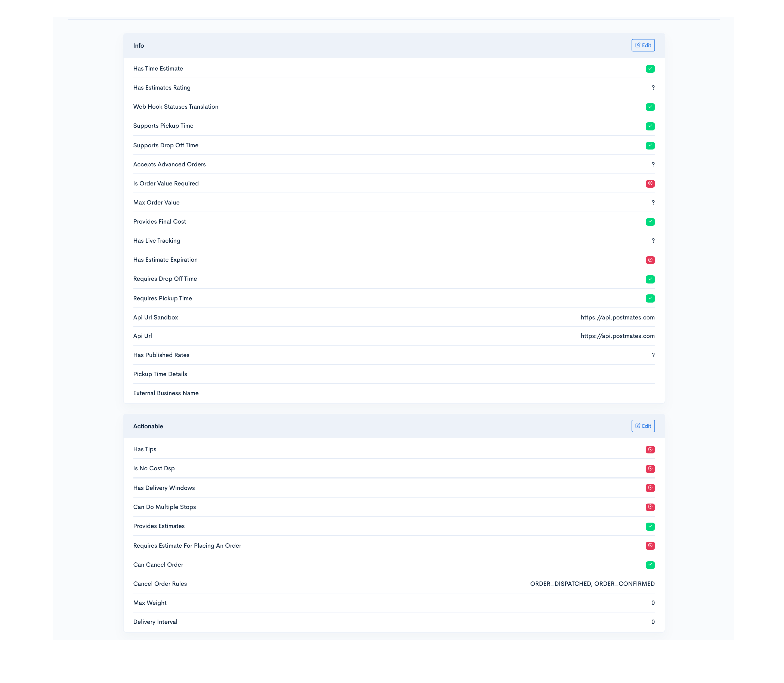Click the Max Weight label
This screenshot has height=683, width=784.
point(150,603)
